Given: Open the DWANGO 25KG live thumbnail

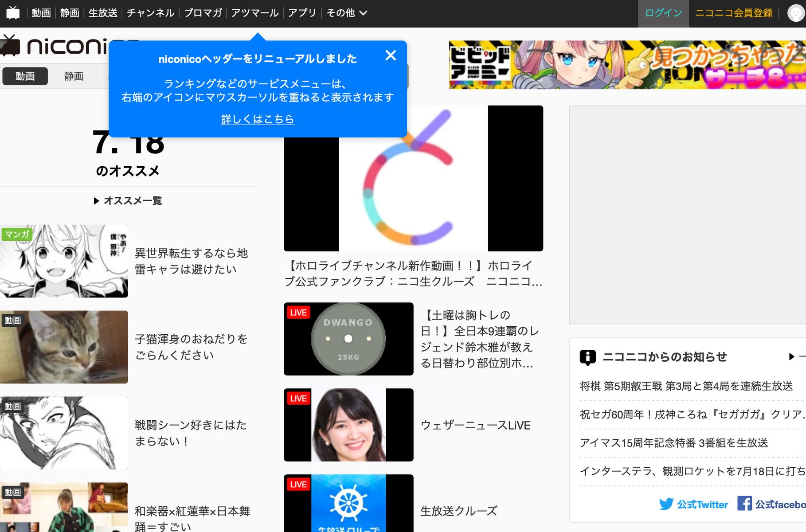Looking at the screenshot, I should [348, 339].
